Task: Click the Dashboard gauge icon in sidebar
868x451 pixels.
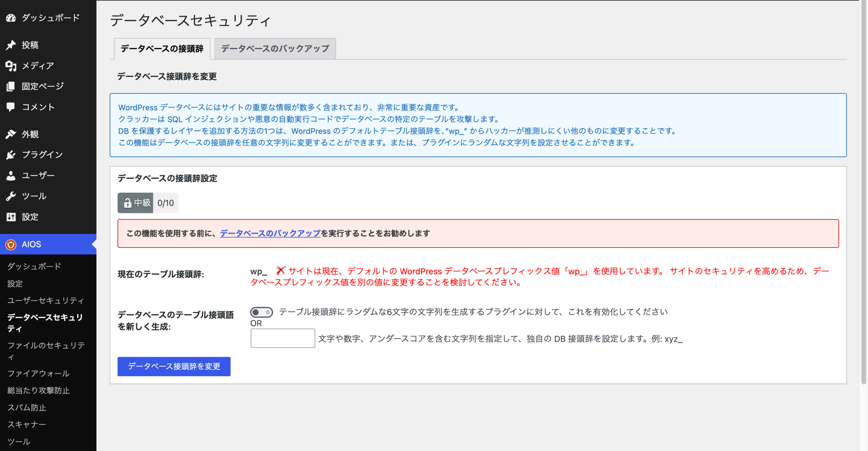Action: click(11, 18)
